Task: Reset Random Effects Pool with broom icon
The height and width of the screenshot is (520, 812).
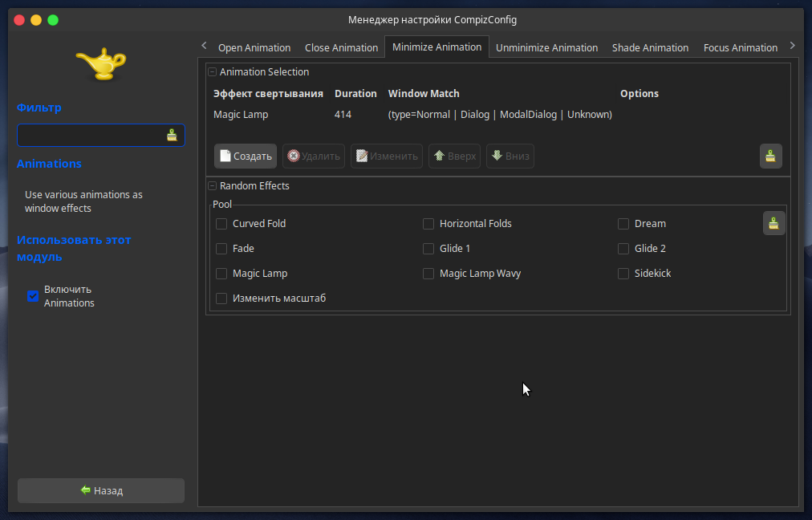Action: click(773, 223)
